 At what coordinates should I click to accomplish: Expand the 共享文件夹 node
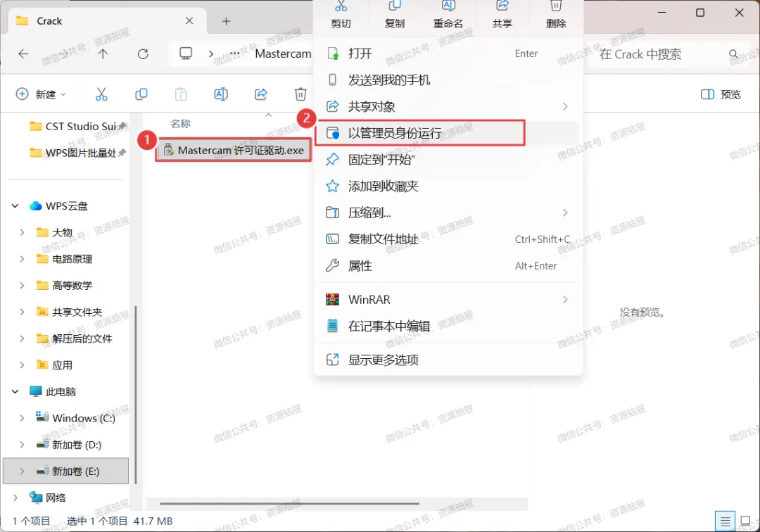click(x=22, y=312)
